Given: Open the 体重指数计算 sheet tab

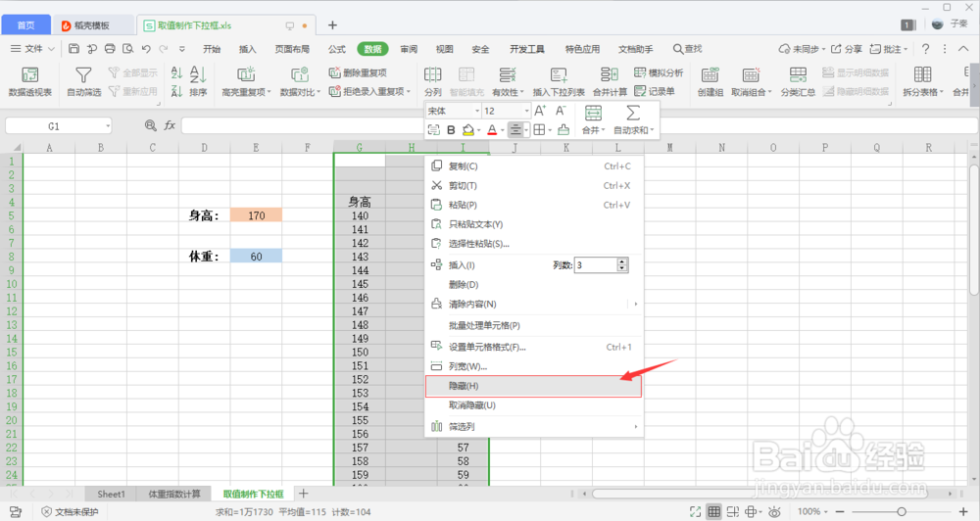Looking at the screenshot, I should (174, 495).
